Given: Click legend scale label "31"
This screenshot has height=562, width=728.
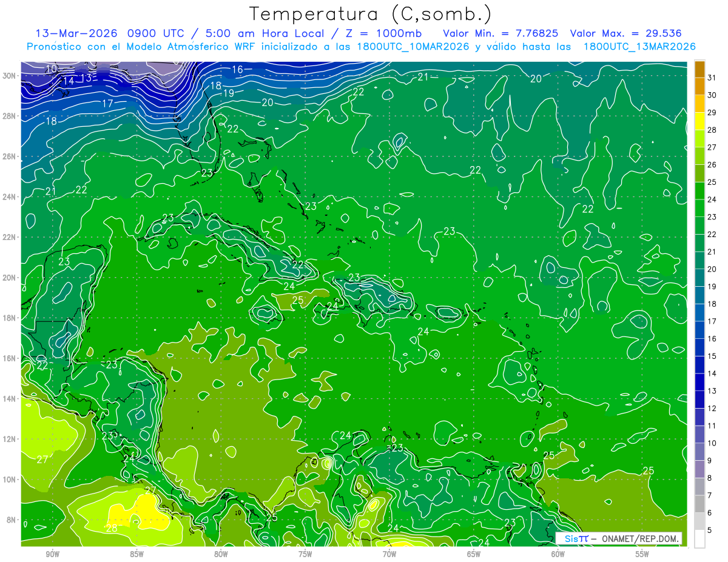Looking at the screenshot, I should point(712,78).
